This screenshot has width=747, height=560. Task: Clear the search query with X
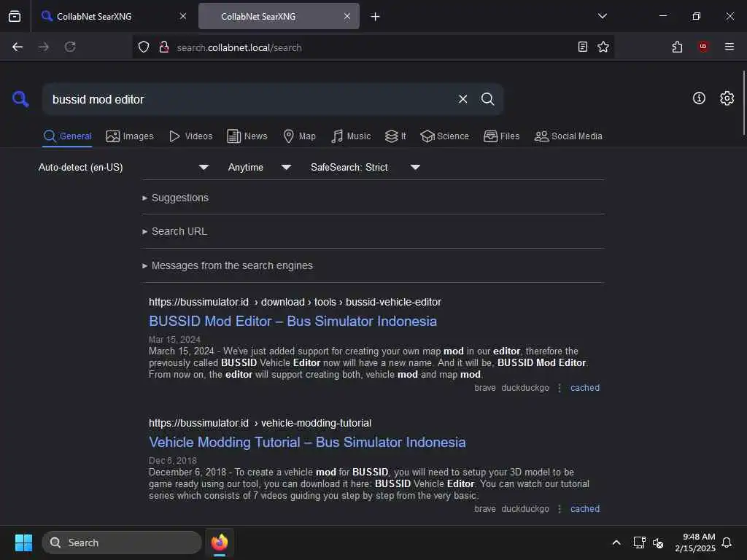click(462, 99)
